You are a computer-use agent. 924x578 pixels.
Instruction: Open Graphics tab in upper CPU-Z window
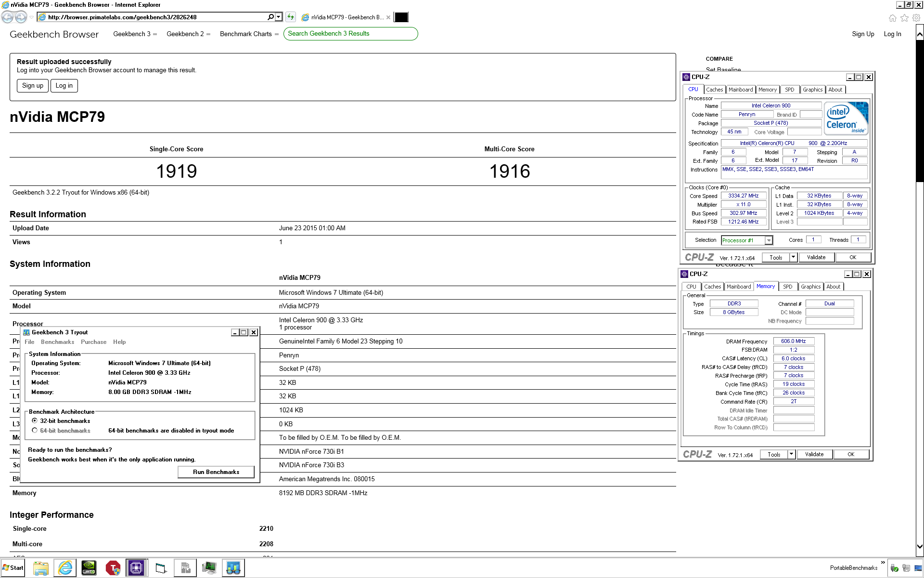[x=813, y=90]
